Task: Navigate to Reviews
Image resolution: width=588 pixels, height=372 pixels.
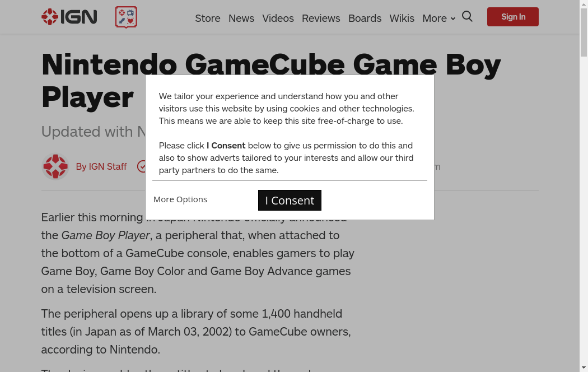Action: [321, 18]
